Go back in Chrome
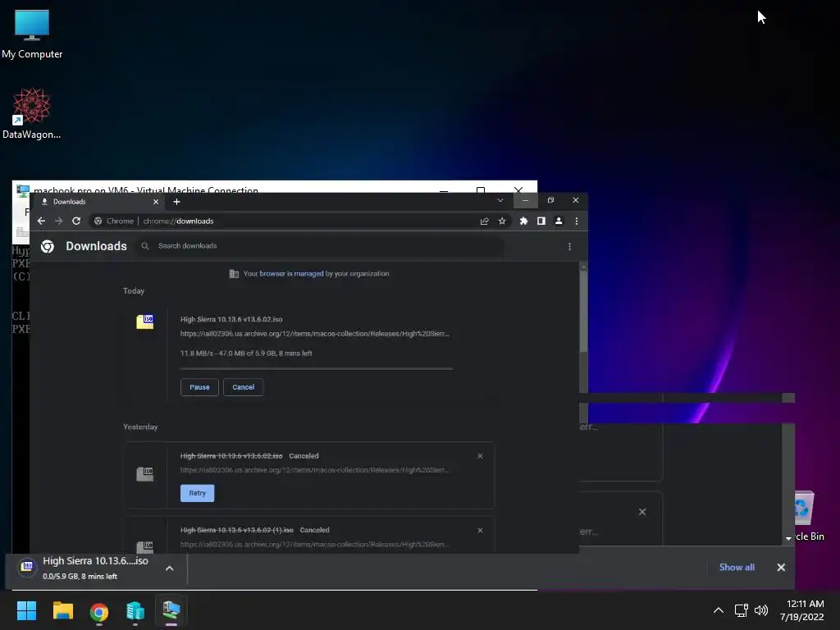The image size is (840, 630). (x=41, y=221)
